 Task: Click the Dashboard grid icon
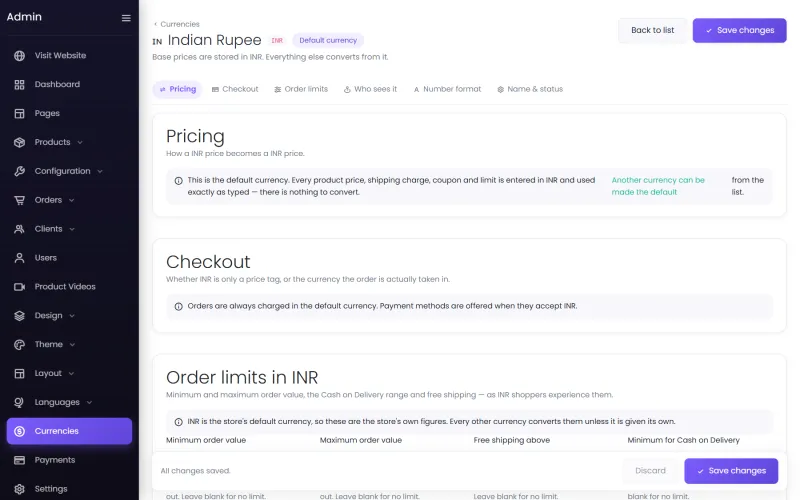tap(19, 85)
